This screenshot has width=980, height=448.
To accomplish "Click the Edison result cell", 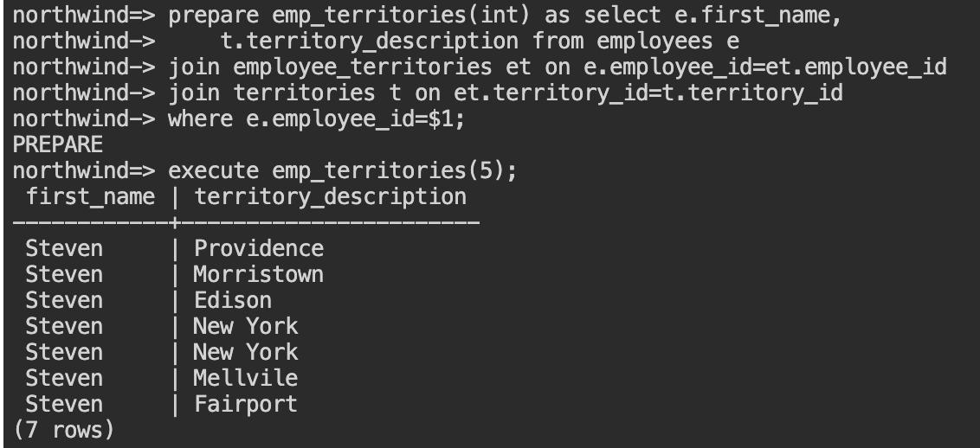I will point(233,301).
